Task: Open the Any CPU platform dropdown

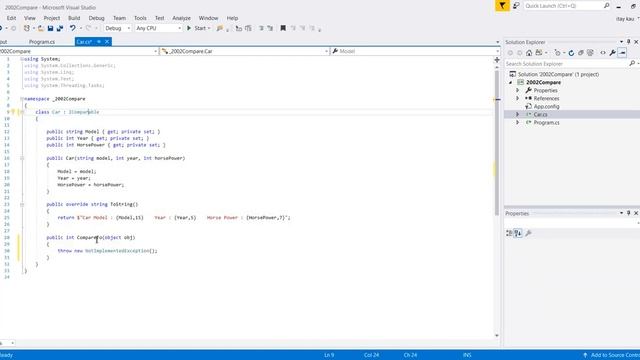Action: point(158,28)
